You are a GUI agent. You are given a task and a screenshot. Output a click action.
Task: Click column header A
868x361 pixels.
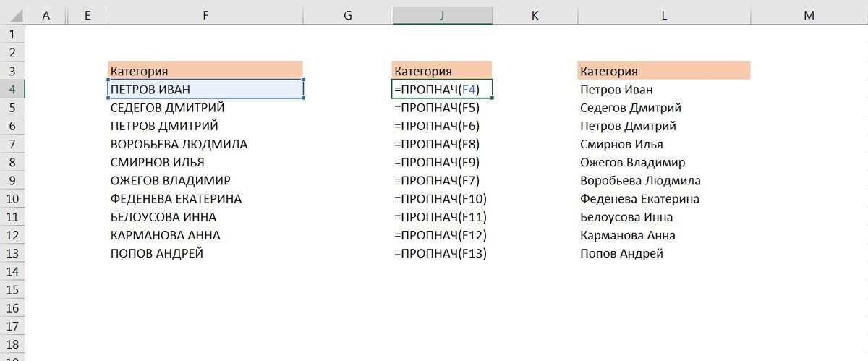click(46, 15)
